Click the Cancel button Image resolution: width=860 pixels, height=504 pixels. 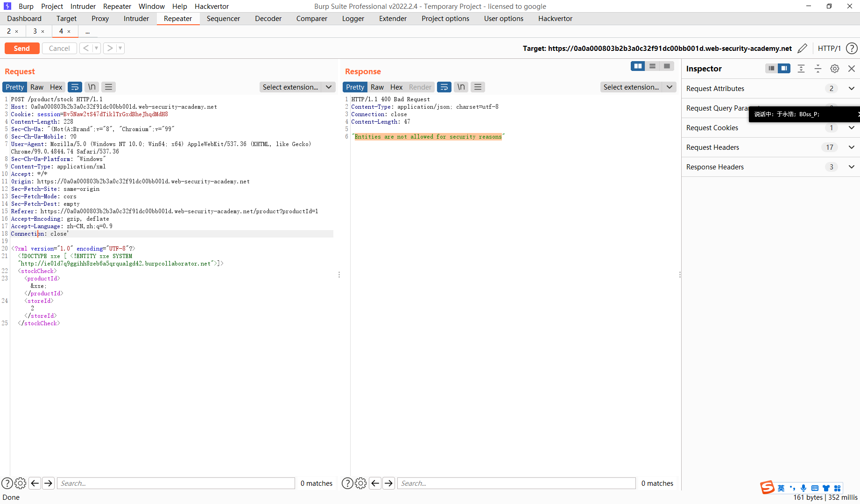[59, 48]
